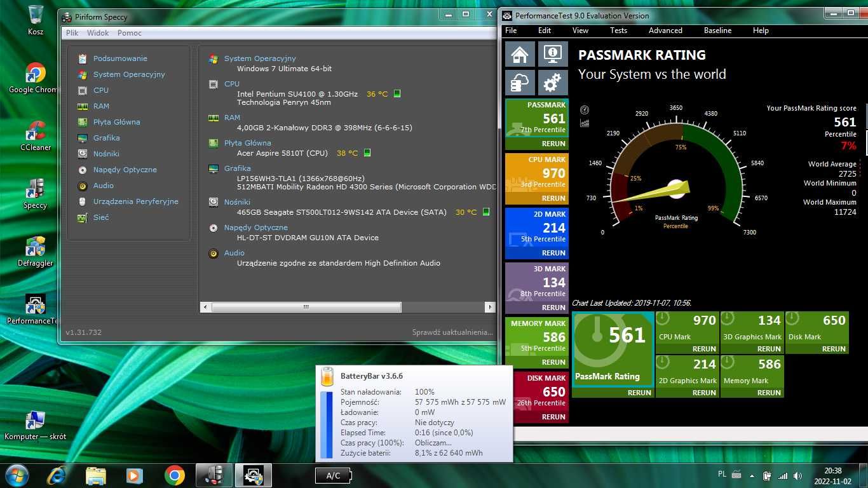Rerun the 2D Mark sidebar test

[x=553, y=253]
